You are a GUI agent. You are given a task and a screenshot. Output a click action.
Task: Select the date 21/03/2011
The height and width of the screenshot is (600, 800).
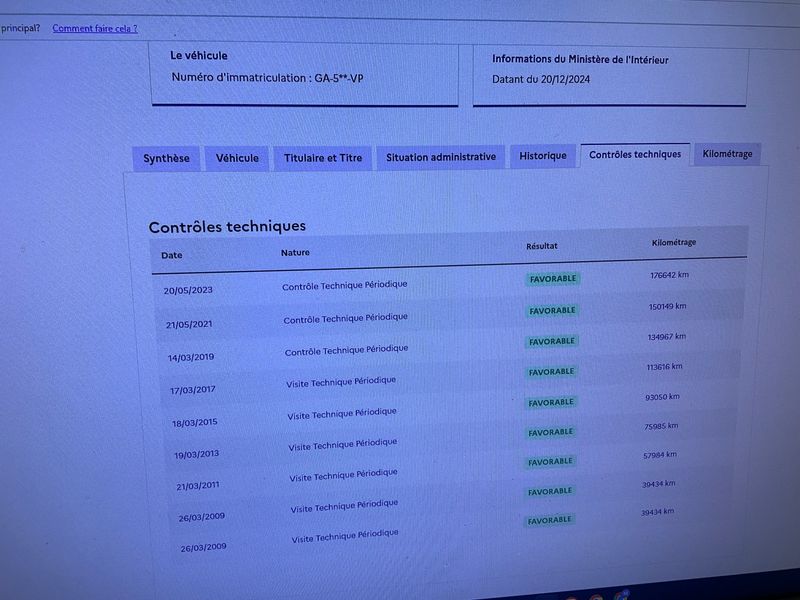click(x=198, y=486)
